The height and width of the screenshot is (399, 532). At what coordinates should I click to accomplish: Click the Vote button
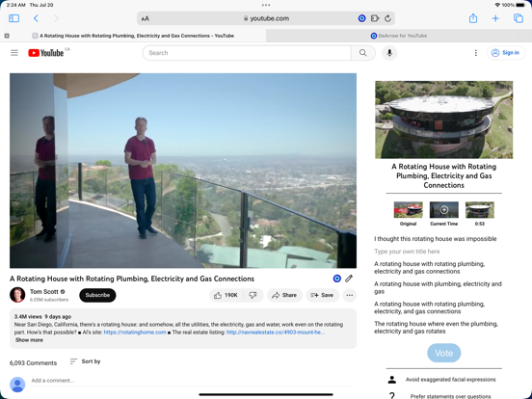point(443,353)
